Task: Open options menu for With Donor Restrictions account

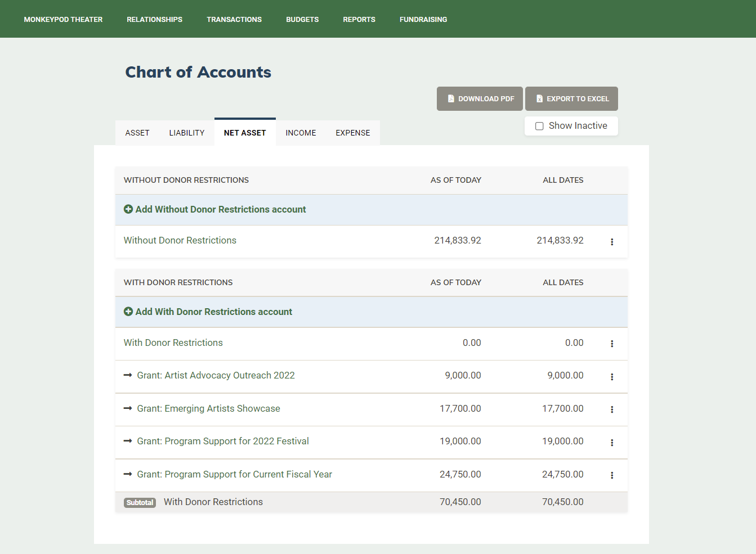Action: click(612, 344)
